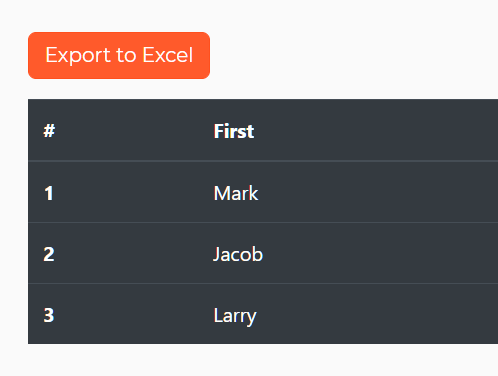Click the dark table header row
The height and width of the screenshot is (376, 498).
[x=263, y=130]
